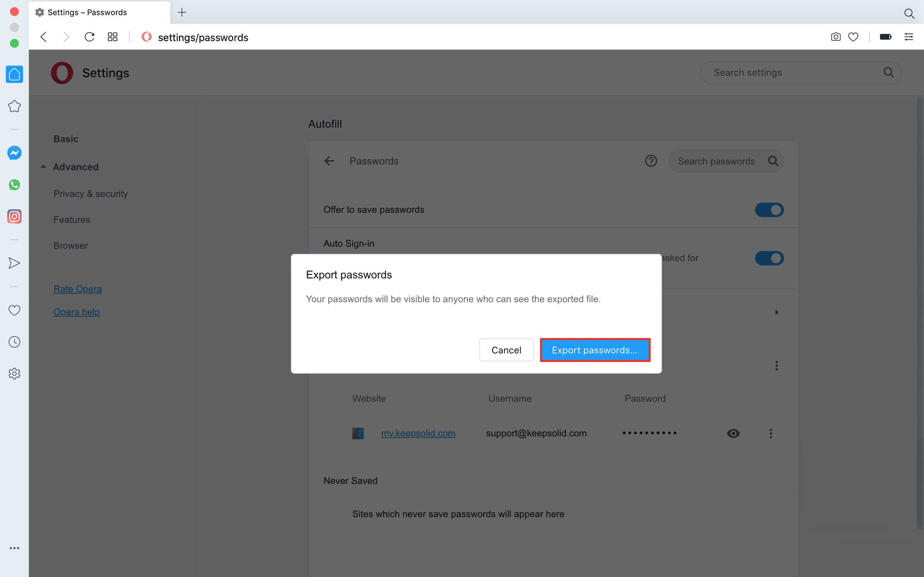Show the keepsolid password with the eye icon
This screenshot has width=924, height=577.
[x=733, y=433]
